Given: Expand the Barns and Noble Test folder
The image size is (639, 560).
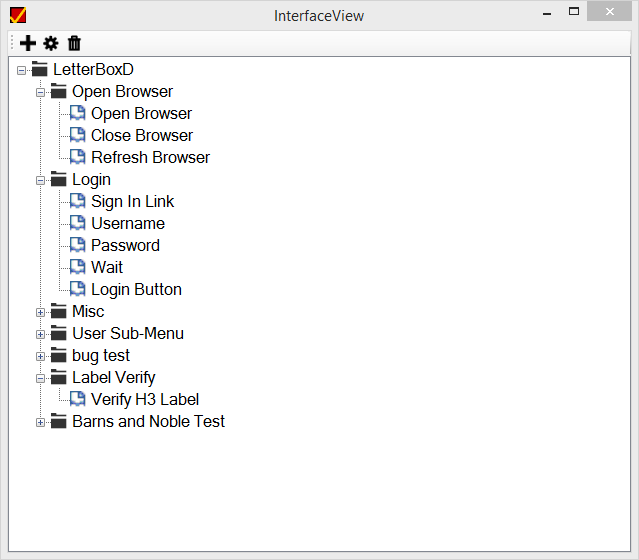Looking at the screenshot, I should (40, 423).
